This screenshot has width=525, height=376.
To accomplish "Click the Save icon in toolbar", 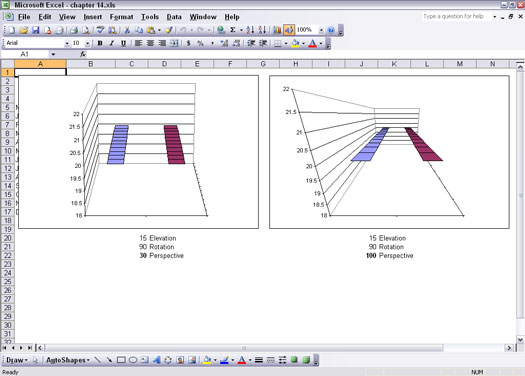I will (35, 30).
